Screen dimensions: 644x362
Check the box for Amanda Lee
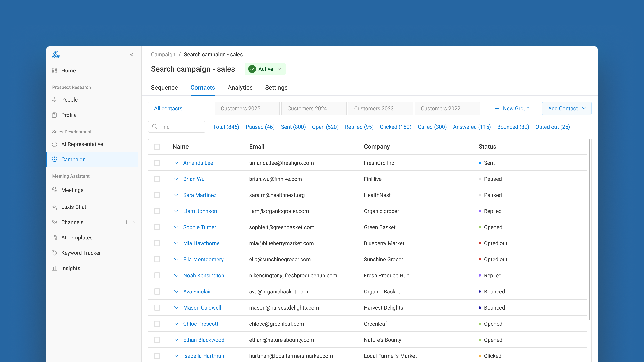click(157, 163)
